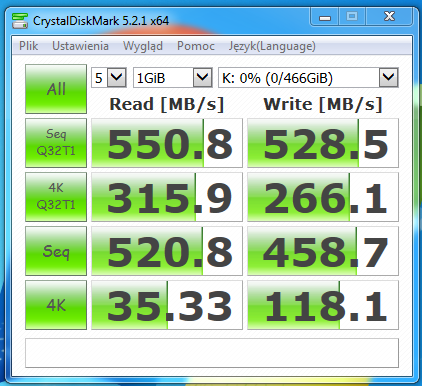Start the Seq Q32T1 test

pos(56,143)
